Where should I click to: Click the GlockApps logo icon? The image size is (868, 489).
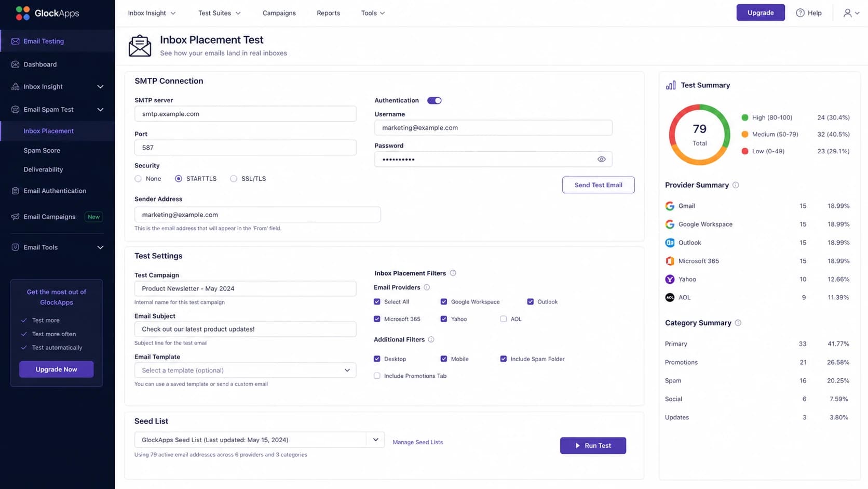tap(23, 13)
